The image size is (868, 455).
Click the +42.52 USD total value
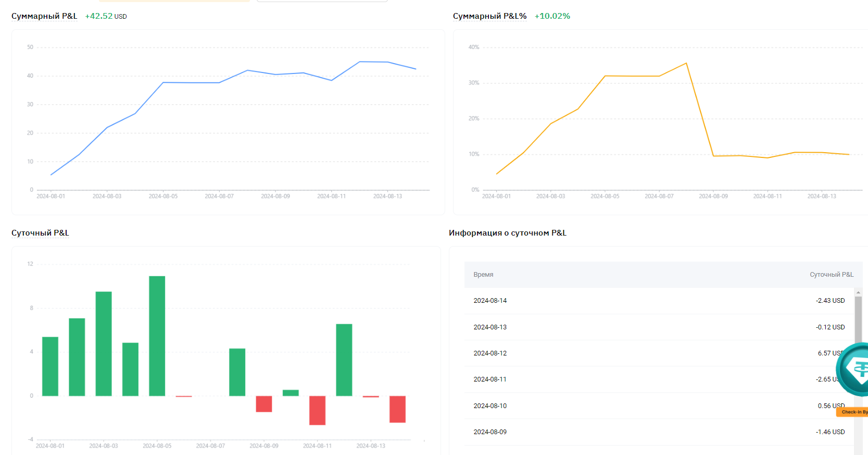click(x=106, y=16)
